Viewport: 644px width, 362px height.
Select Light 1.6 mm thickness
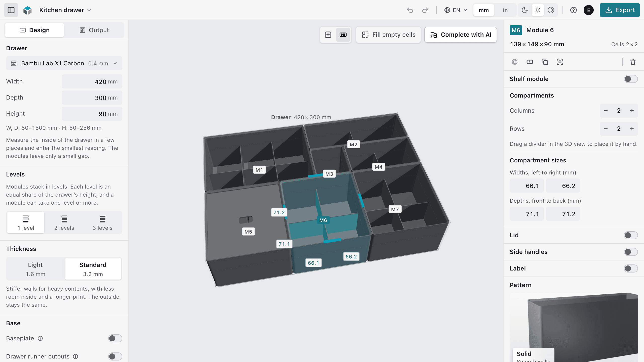pyautogui.click(x=35, y=269)
